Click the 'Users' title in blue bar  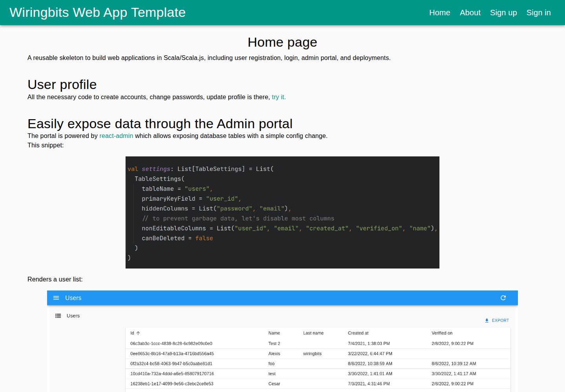point(73,298)
